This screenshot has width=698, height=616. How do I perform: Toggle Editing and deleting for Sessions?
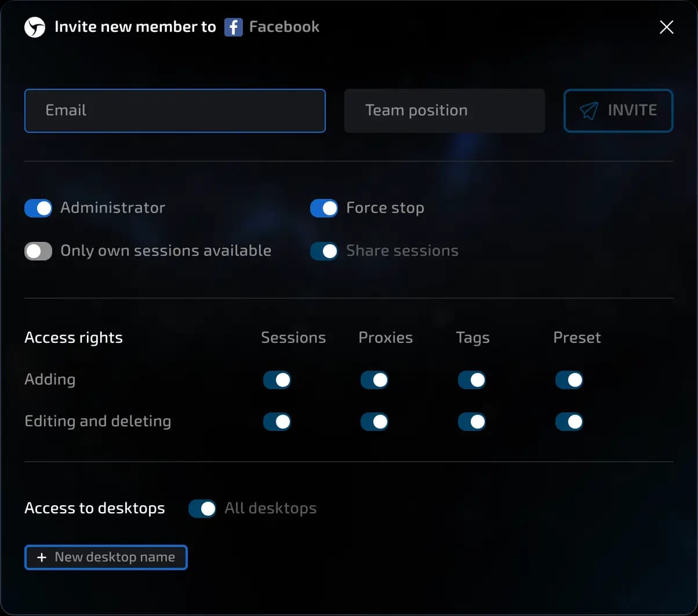(x=277, y=422)
